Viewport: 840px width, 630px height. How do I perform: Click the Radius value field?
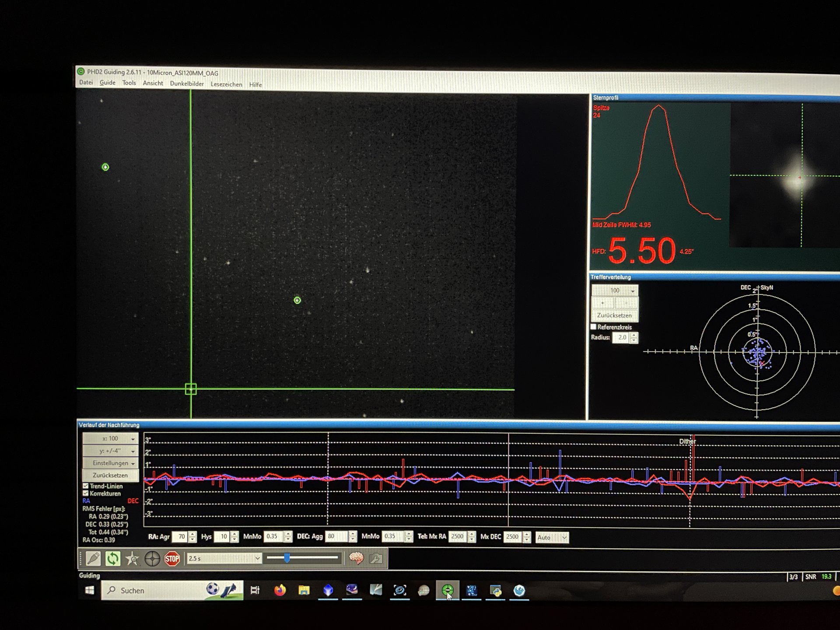621,337
